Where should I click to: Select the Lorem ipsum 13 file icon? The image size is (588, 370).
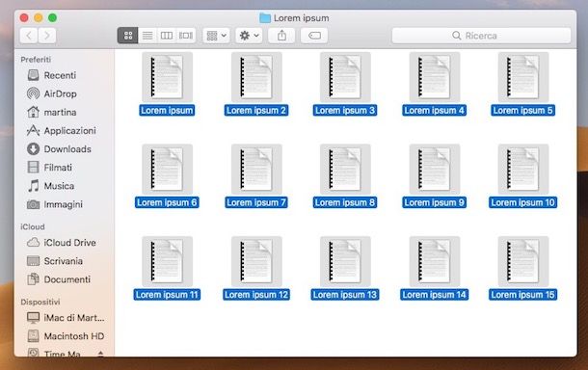coord(345,261)
